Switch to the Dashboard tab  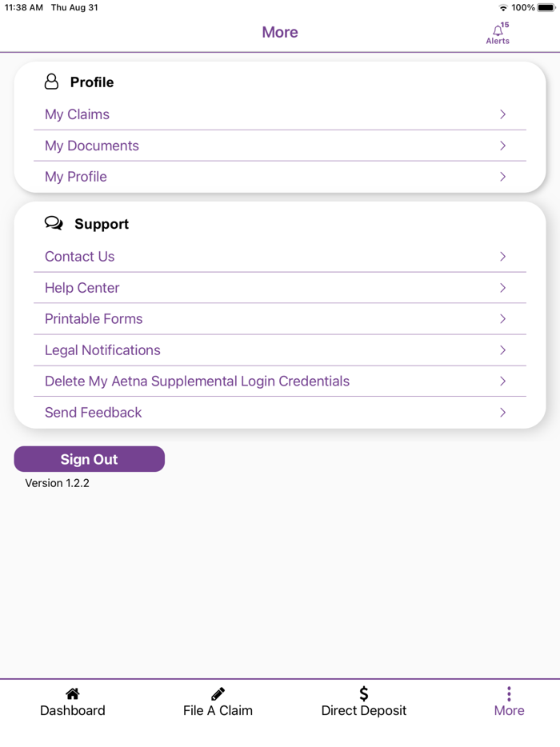coord(72,701)
